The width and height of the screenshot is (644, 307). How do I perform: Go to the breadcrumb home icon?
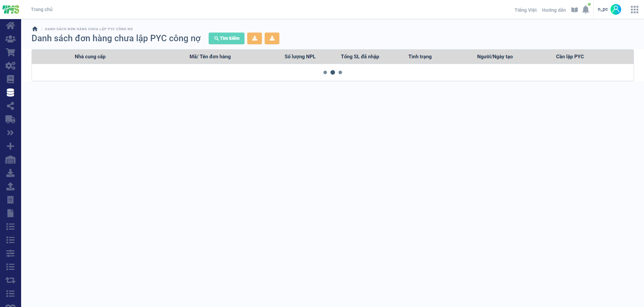coord(35,29)
